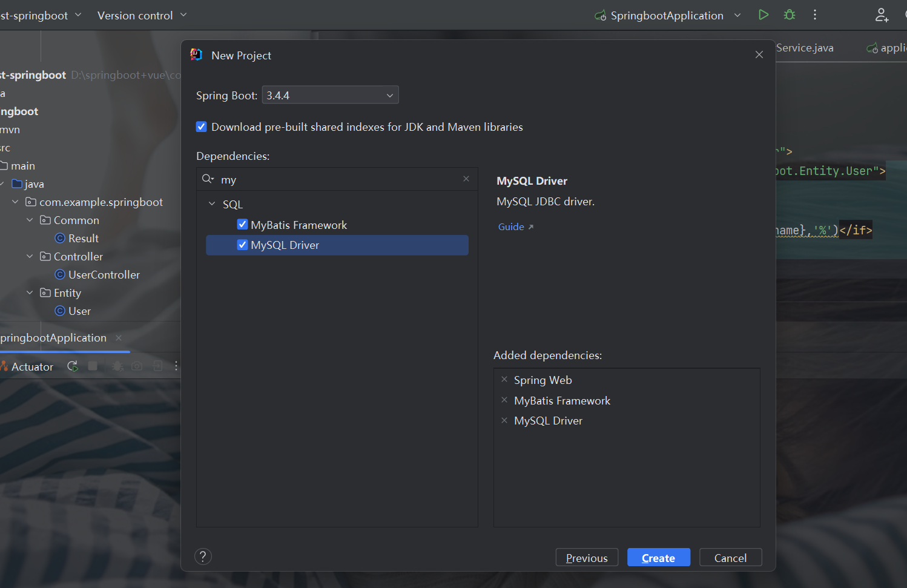Open Result class in the project tree

pyautogui.click(x=84, y=238)
